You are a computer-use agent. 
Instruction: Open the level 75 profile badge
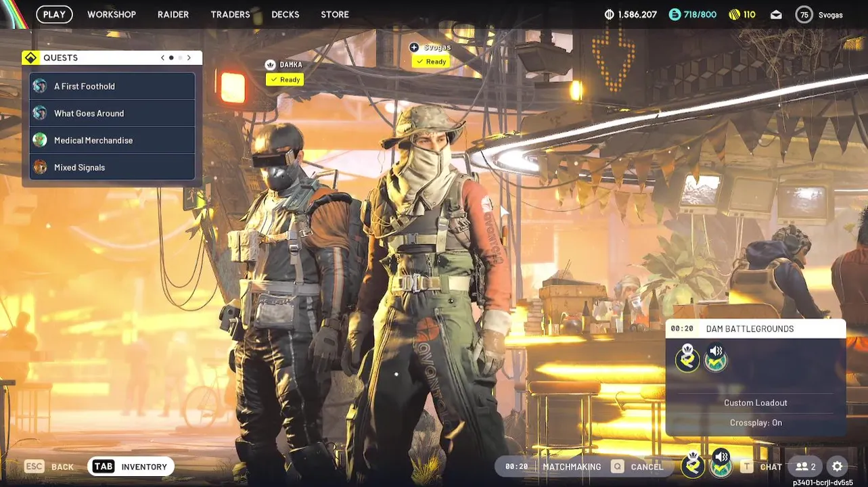point(804,14)
